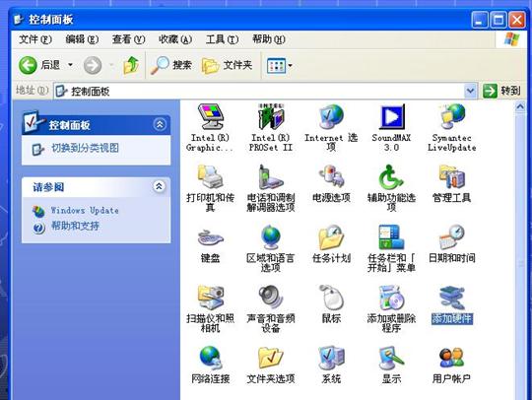Open the views button dropdown arrow
The height and width of the screenshot is (400, 532).
(290, 65)
